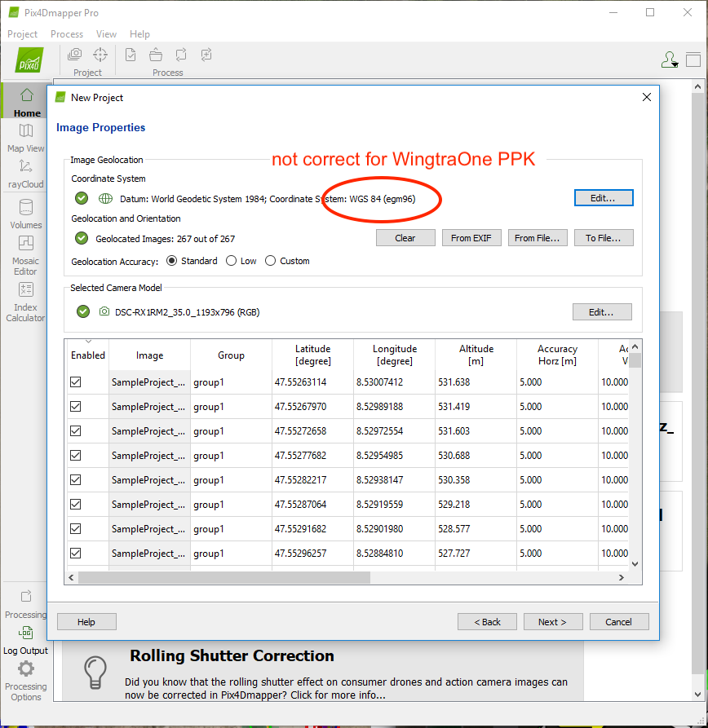Screen dimensions: 708x728
Task: Open the Process menu
Action: coord(67,34)
